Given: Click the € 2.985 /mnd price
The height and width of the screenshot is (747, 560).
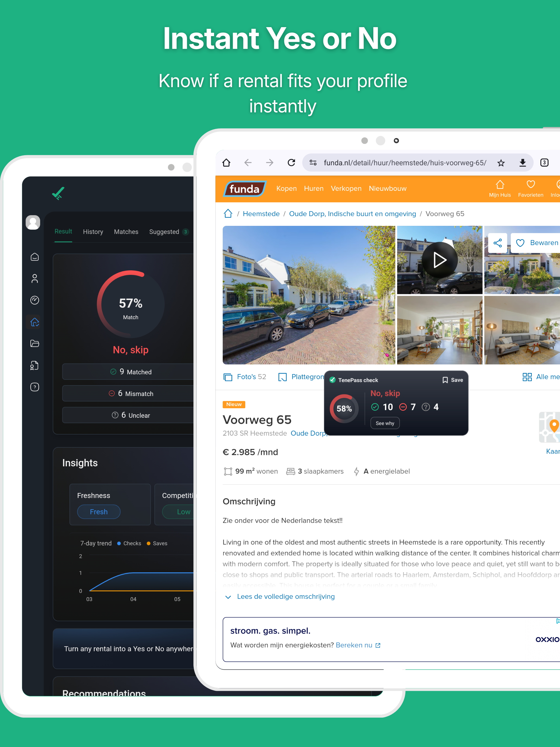Looking at the screenshot, I should point(250,452).
